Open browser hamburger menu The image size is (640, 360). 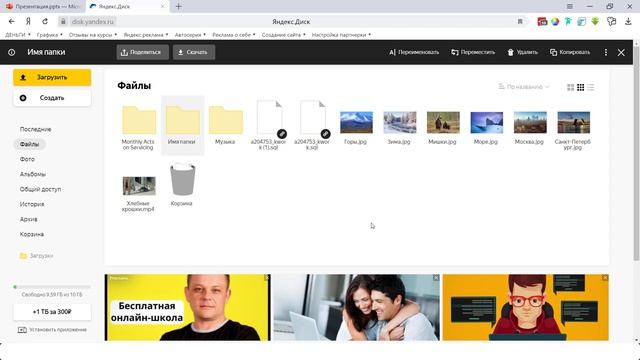pos(570,7)
